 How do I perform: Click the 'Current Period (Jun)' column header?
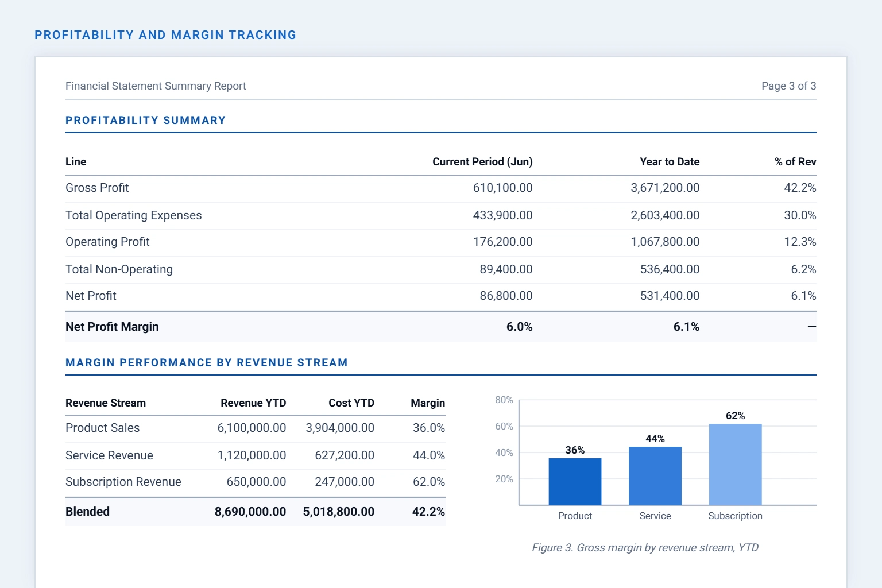pyautogui.click(x=482, y=162)
